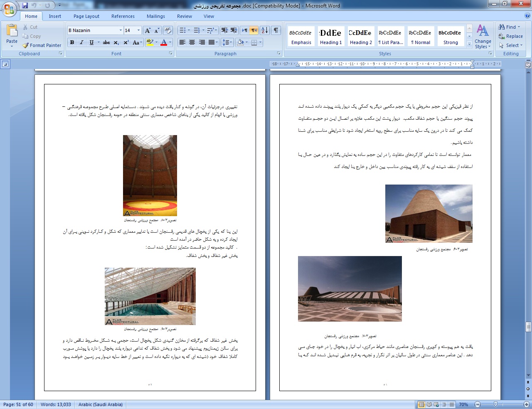Image resolution: width=532 pixels, height=409 pixels.
Task: Click the Replace button
Action: pyautogui.click(x=511, y=36)
